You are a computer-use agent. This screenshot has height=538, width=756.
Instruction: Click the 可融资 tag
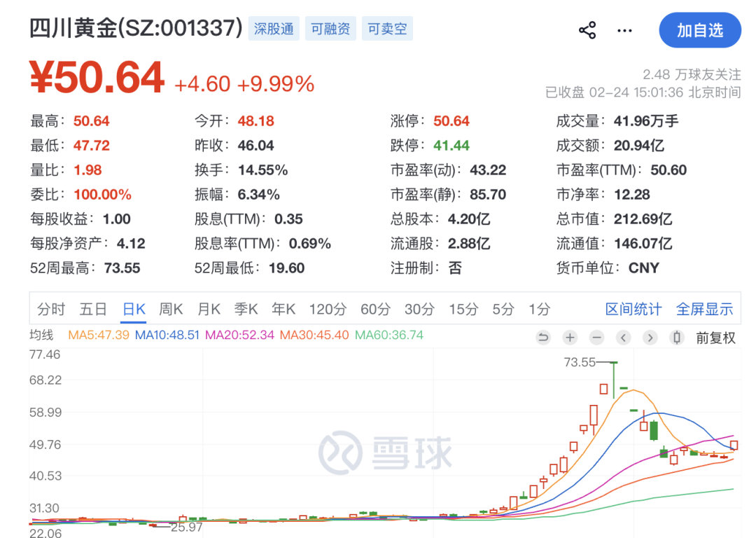330,29
